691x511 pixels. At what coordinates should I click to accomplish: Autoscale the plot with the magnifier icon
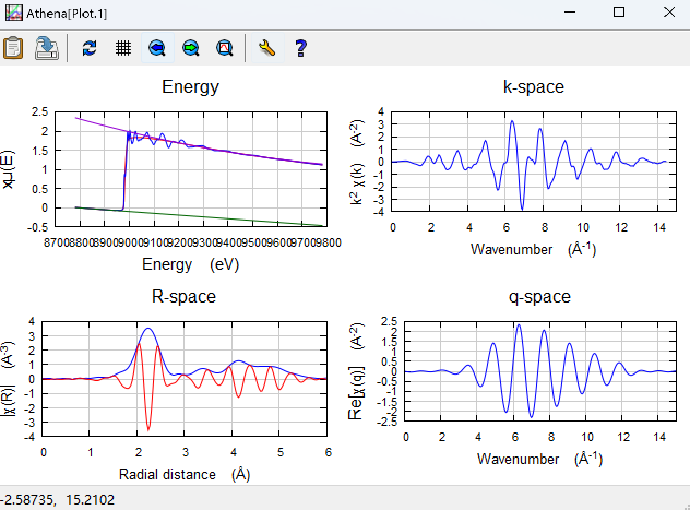(x=225, y=47)
